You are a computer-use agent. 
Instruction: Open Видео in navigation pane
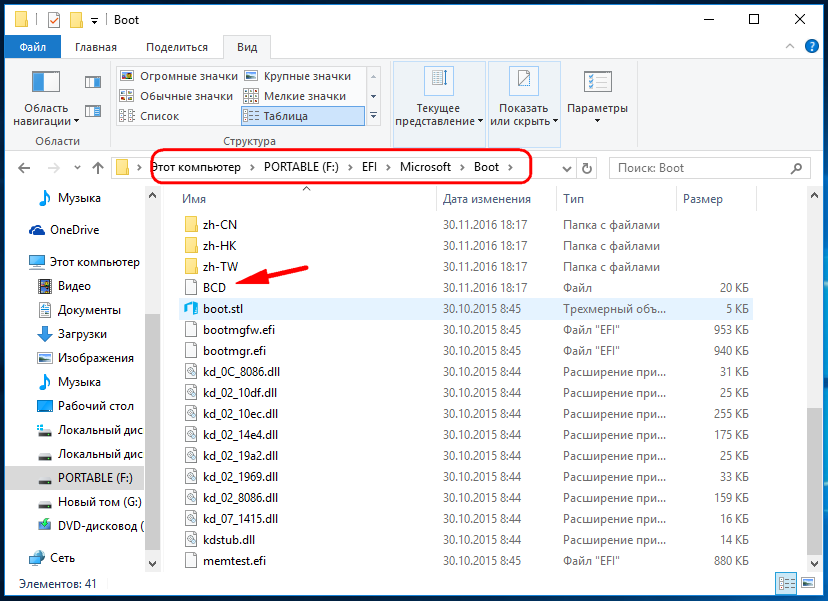64,286
